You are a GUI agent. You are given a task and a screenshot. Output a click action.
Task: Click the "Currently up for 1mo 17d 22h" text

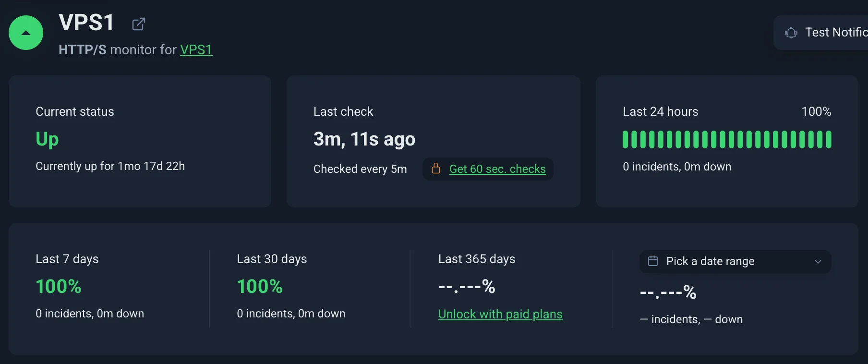tap(110, 166)
